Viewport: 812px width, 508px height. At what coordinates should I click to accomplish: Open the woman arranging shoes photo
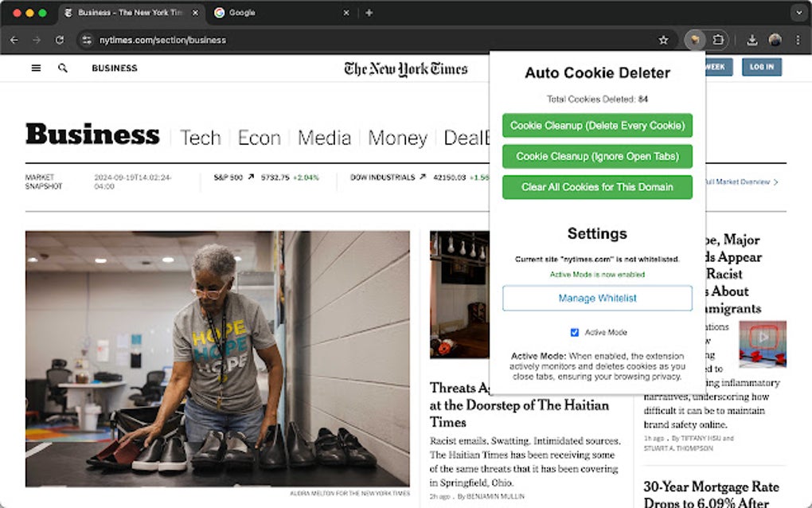(217, 359)
